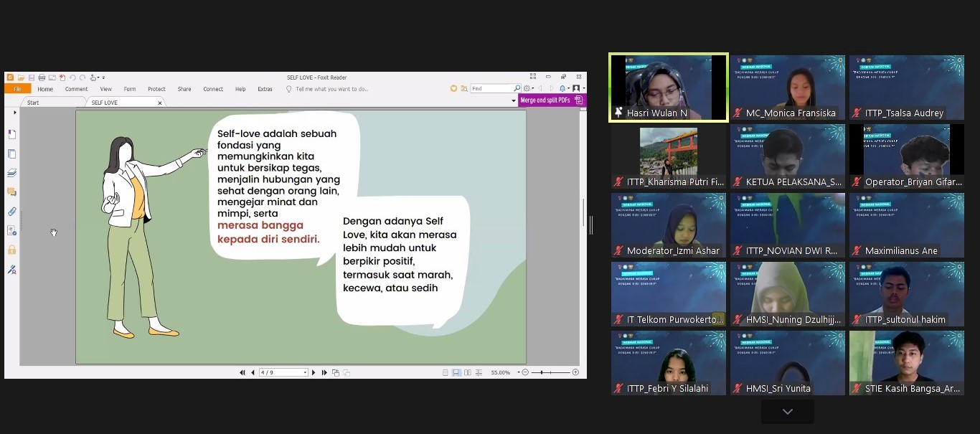980x434 pixels.
Task: Select Hasri Wulan N's video tile
Action: coord(669,87)
